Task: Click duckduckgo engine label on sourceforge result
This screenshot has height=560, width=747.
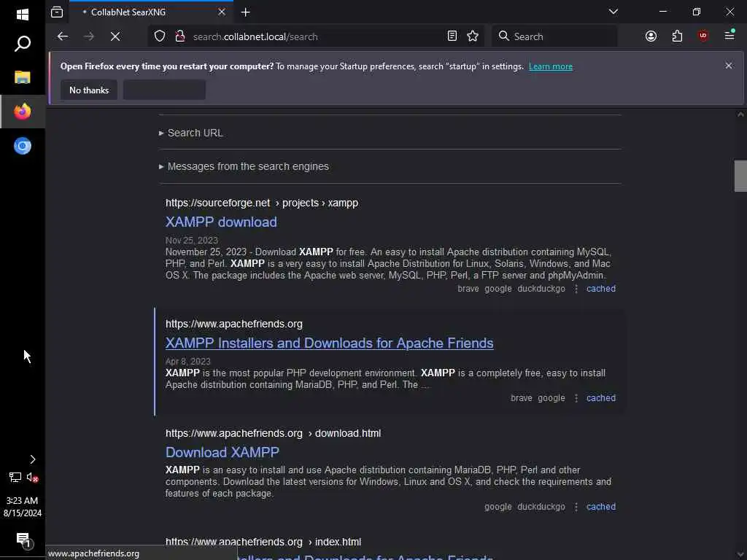Action: coord(541,289)
